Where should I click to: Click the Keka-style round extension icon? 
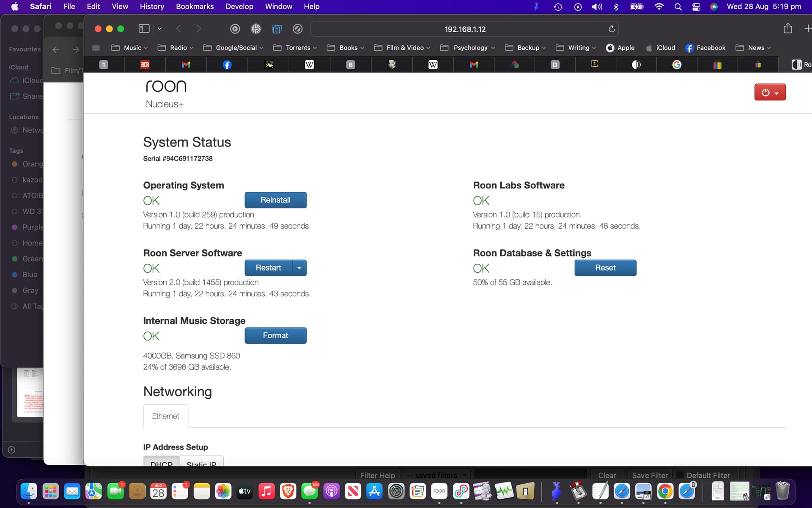(x=256, y=29)
